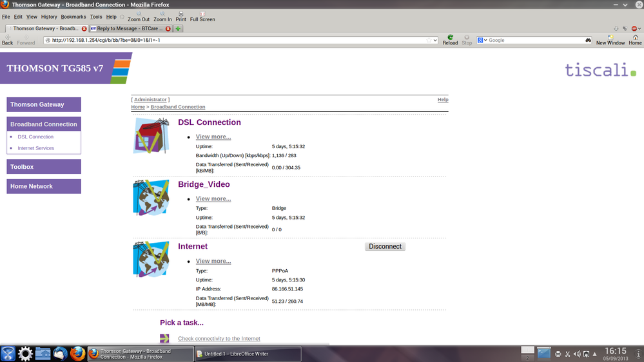This screenshot has width=644, height=362.
Task: Open the Help menu in the menu bar
Action: 112,17
